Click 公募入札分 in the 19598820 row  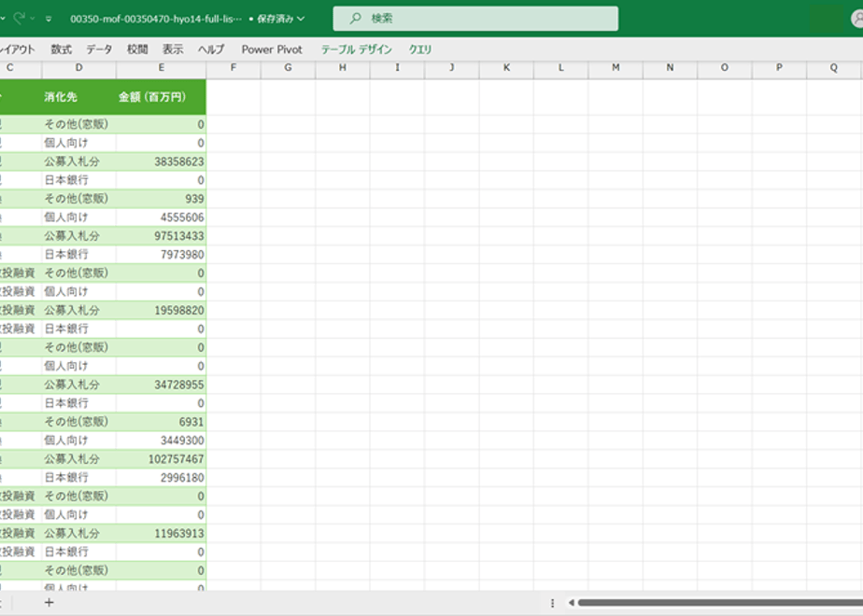pyautogui.click(x=78, y=310)
